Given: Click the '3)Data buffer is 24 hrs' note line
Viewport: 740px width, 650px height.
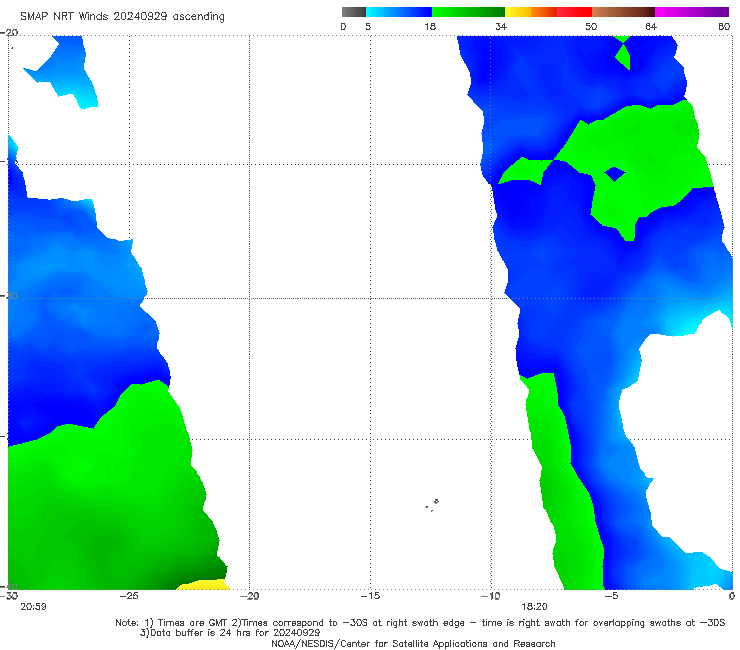Looking at the screenshot, I should pyautogui.click(x=230, y=633).
